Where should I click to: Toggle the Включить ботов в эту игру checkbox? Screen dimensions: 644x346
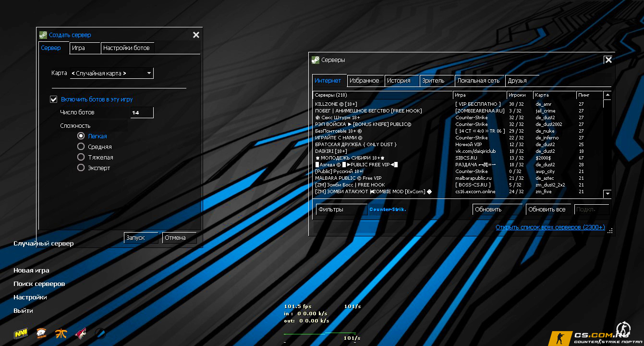54,99
